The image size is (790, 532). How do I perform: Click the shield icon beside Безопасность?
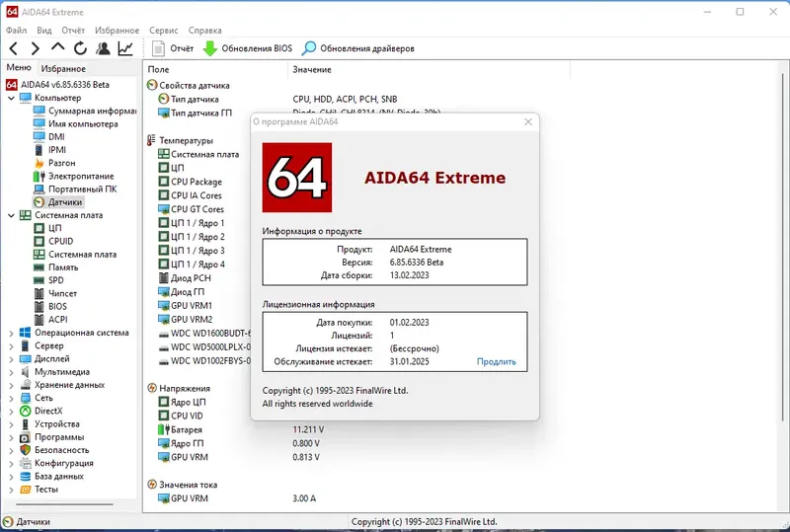pos(26,450)
